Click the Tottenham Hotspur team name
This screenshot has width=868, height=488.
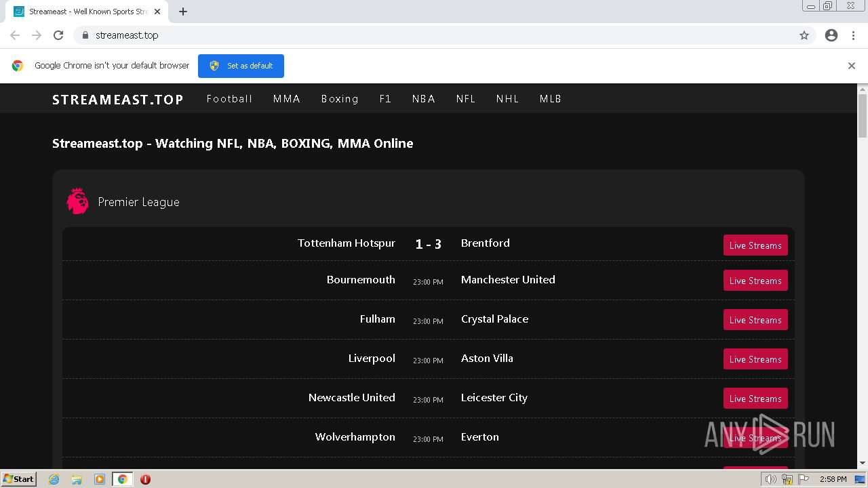347,243
